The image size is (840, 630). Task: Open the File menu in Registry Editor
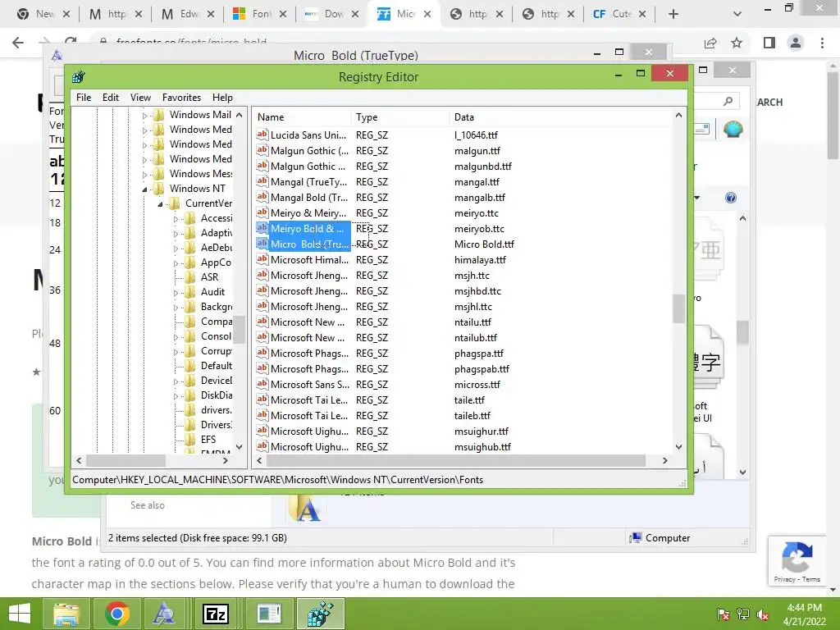[84, 98]
